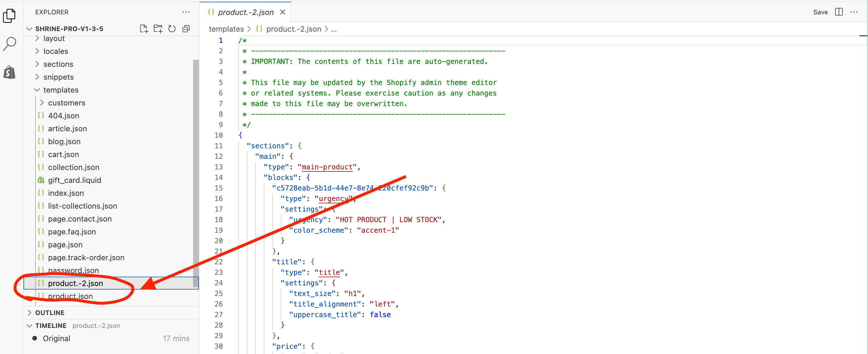
Task: Click templates in the breadcrumb path
Action: click(x=226, y=29)
